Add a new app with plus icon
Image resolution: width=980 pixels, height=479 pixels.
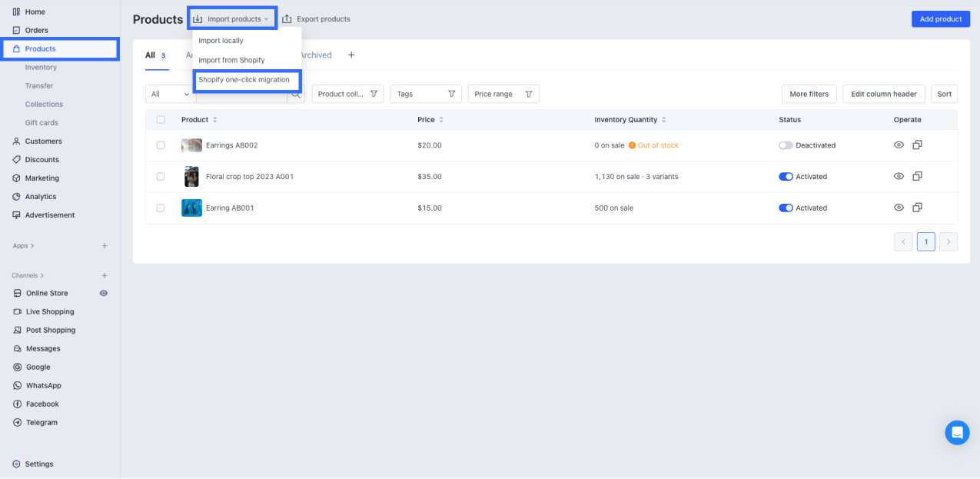pyautogui.click(x=105, y=246)
